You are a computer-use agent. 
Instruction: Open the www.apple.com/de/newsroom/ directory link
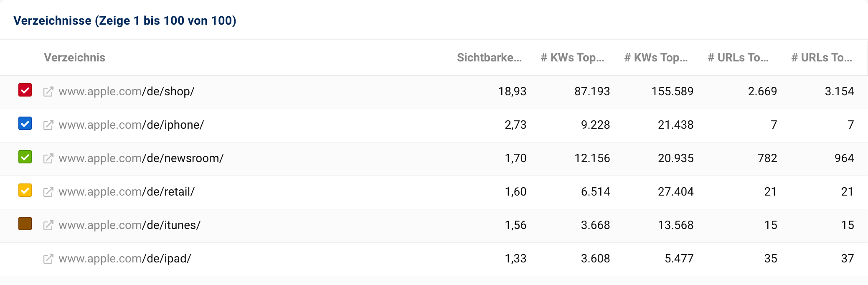click(x=141, y=158)
